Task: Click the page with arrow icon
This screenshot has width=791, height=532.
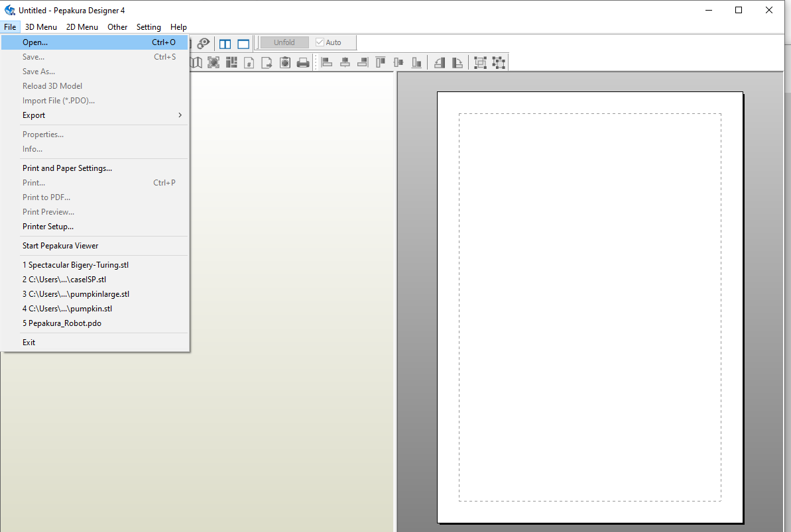Action: [x=267, y=62]
